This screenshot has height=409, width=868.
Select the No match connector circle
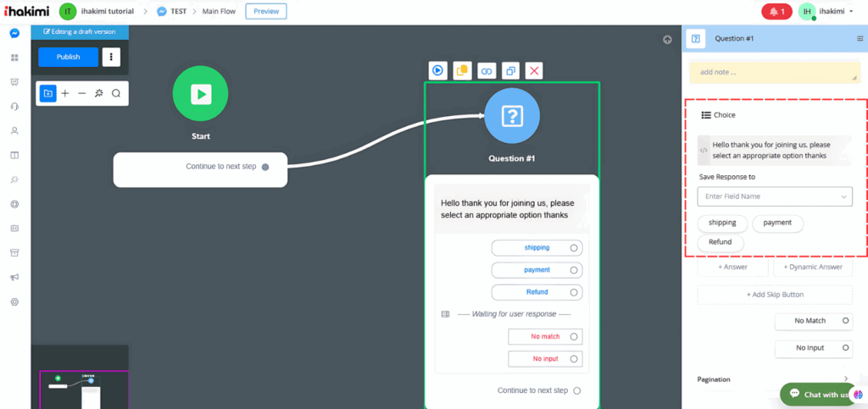tap(574, 336)
